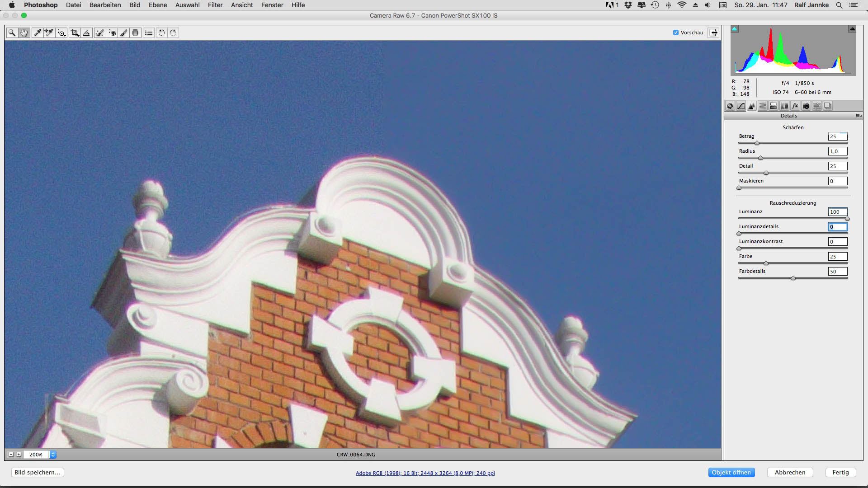Viewport: 868px width, 488px height.
Task: Click the Abbrechen button
Action: (790, 472)
